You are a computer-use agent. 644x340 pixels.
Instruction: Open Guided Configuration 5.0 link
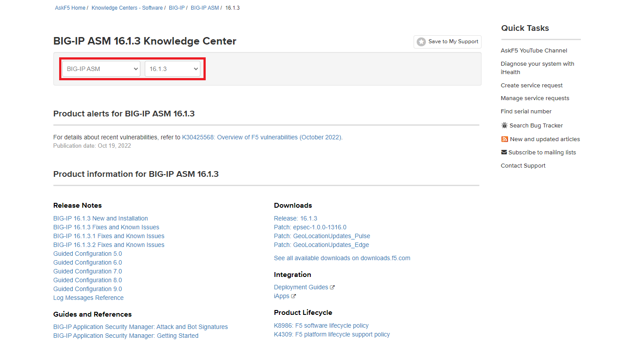point(87,254)
